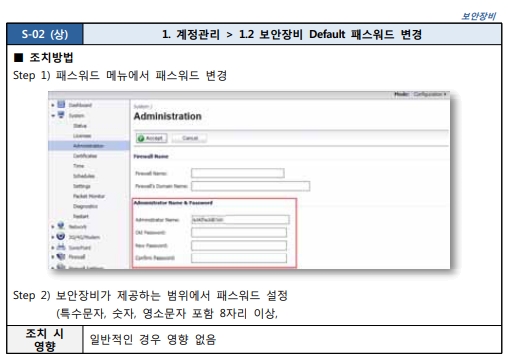Viewport: 509px width, 363px height.
Task: Open Restart under System
Action: [81, 216]
